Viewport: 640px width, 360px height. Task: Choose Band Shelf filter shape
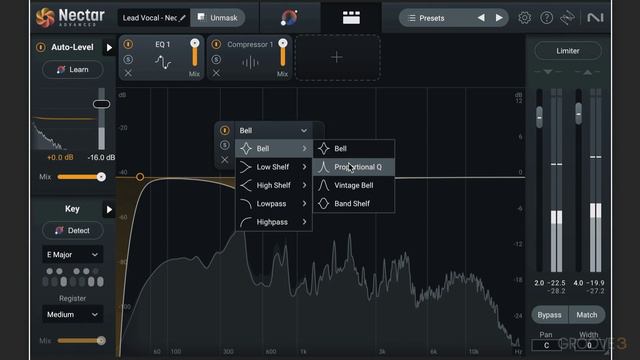point(354,204)
